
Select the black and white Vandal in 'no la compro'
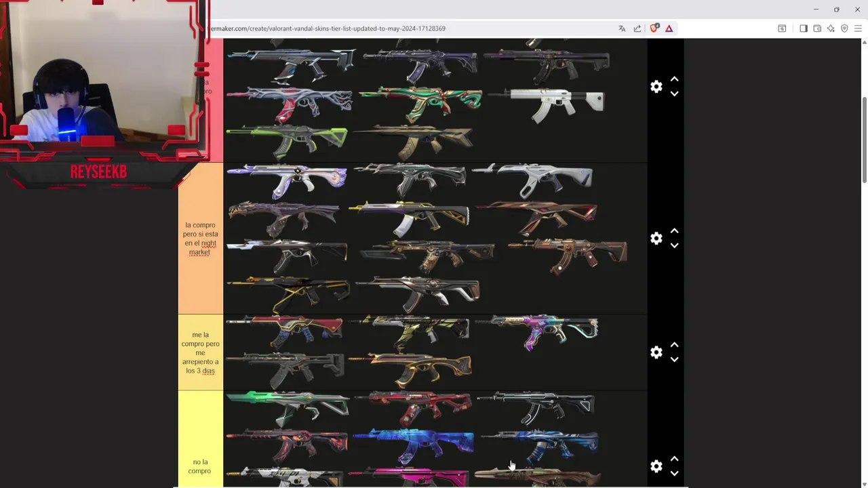(x=536, y=408)
